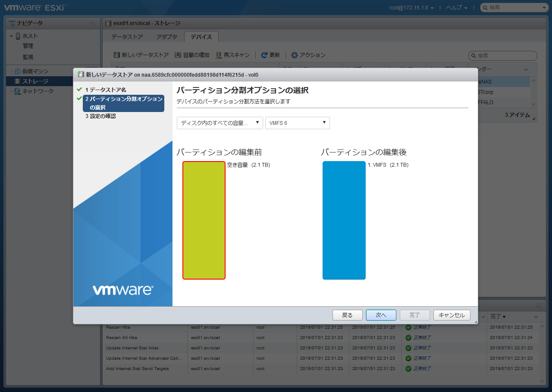Switch to the データストア tab

point(127,37)
